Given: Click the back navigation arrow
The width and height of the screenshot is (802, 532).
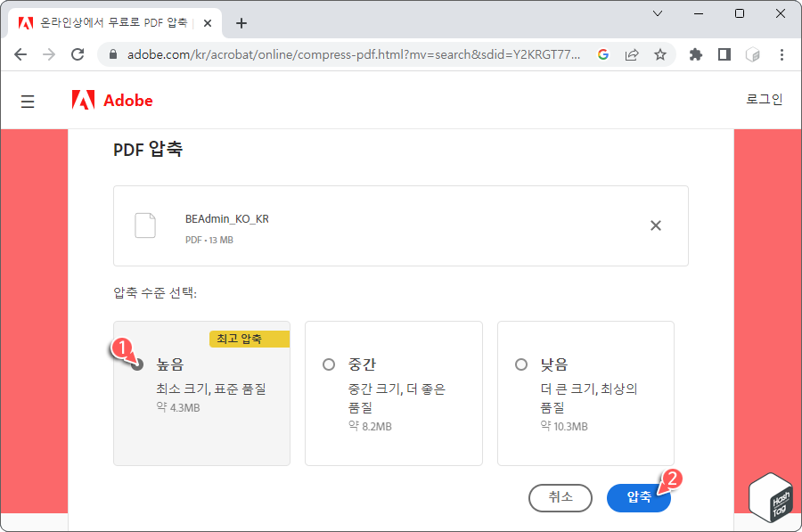Looking at the screenshot, I should click(x=20, y=54).
